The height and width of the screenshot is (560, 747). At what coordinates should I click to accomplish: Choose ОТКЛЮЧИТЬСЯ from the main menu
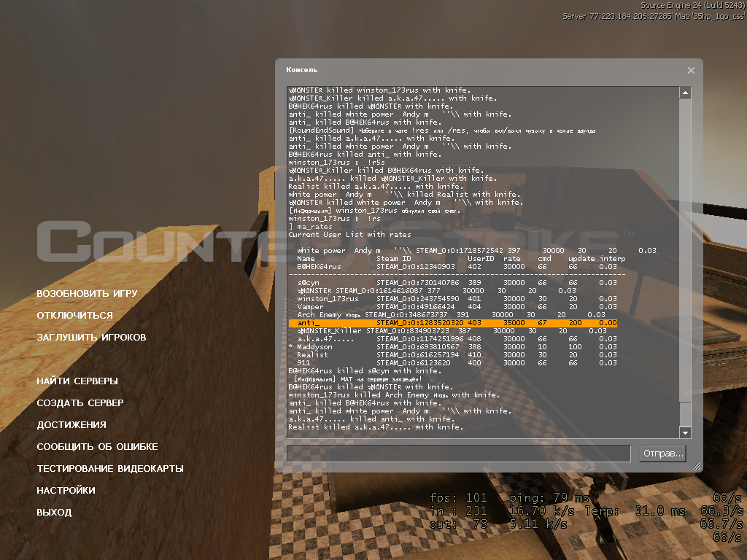pyautogui.click(x=75, y=315)
